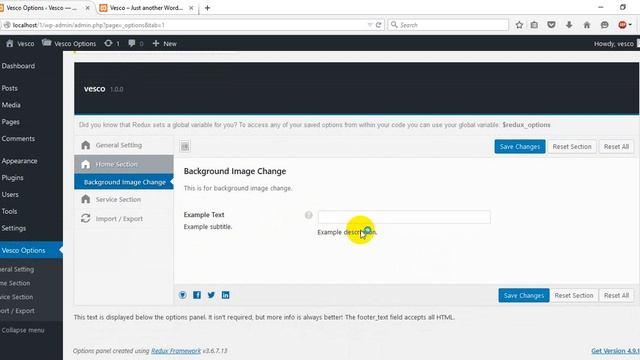Click the browser home icon
This screenshot has width=640, height=360.
[x=587, y=25]
